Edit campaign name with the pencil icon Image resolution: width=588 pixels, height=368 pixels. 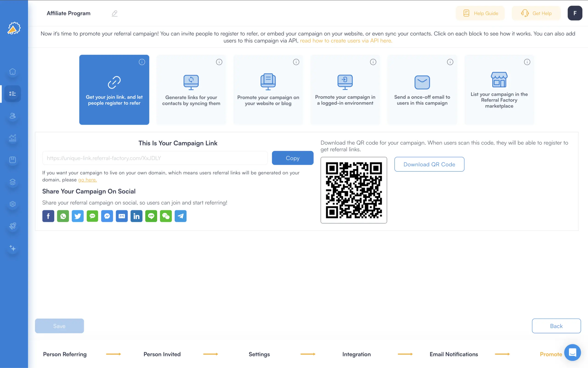(115, 13)
